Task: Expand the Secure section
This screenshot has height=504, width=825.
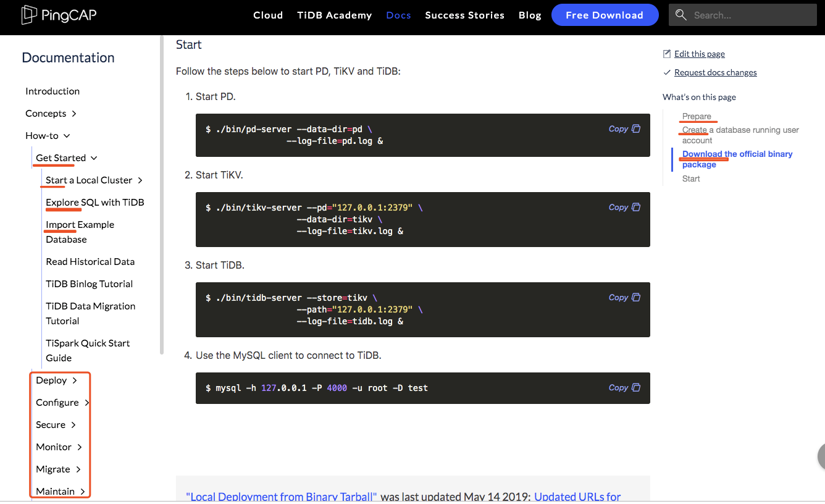Action: pos(56,425)
